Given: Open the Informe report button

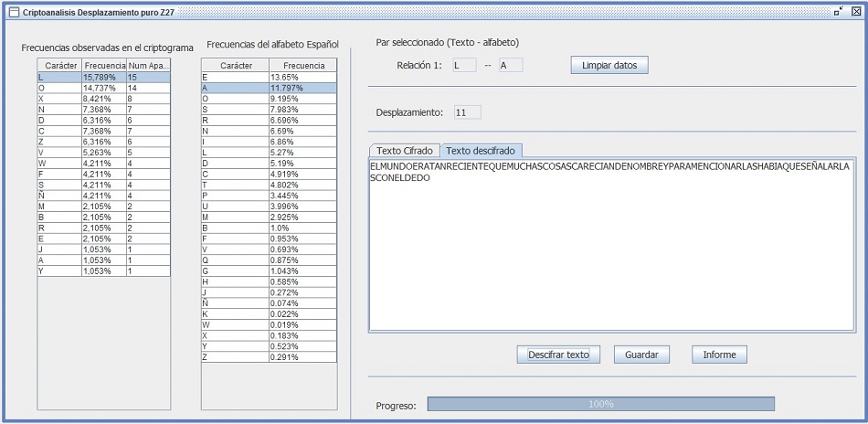Looking at the screenshot, I should [x=719, y=355].
